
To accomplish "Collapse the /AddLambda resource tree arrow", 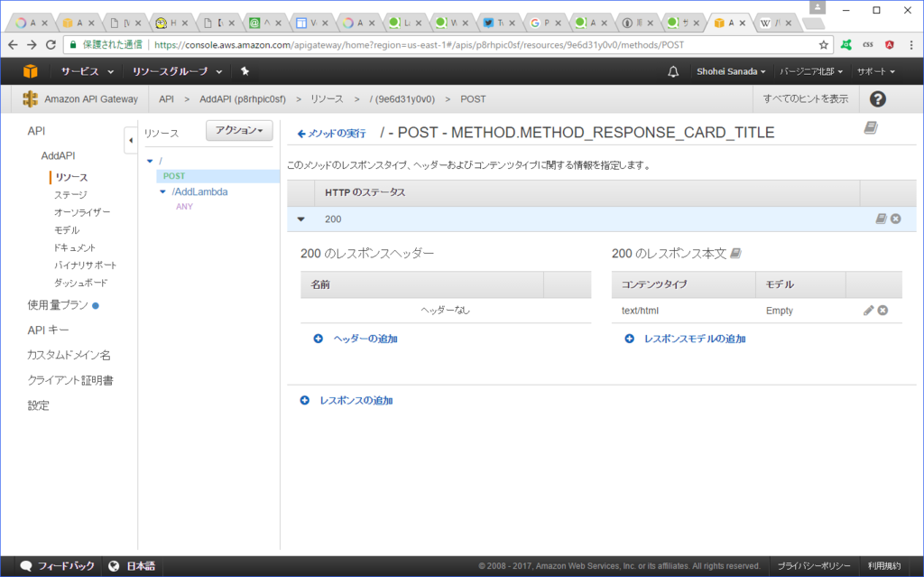I will point(162,191).
